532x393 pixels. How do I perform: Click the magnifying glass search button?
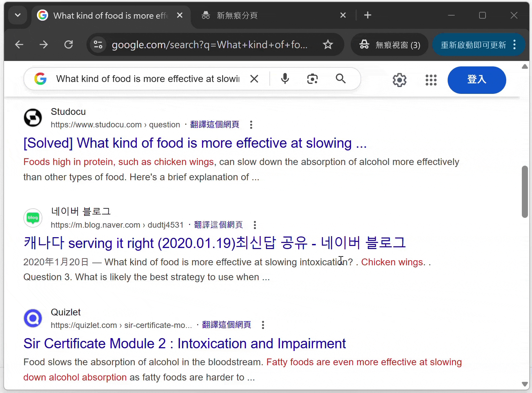pos(341,79)
